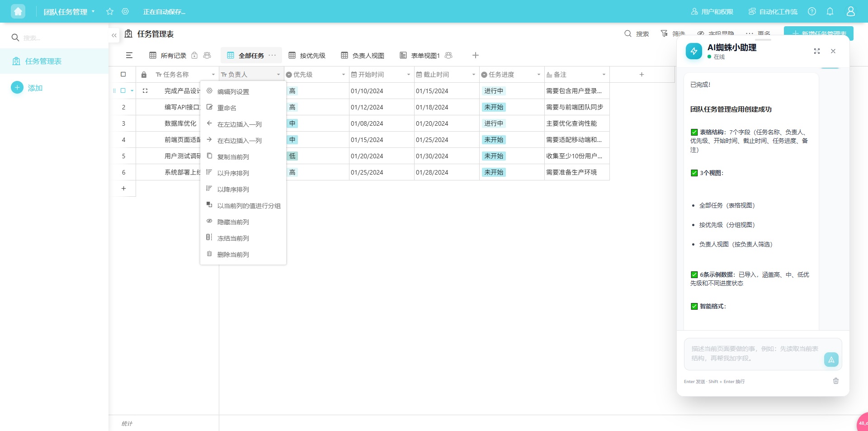The width and height of the screenshot is (868, 431).
Task: Select 以降序排列 from the column menu
Action: click(x=233, y=189)
